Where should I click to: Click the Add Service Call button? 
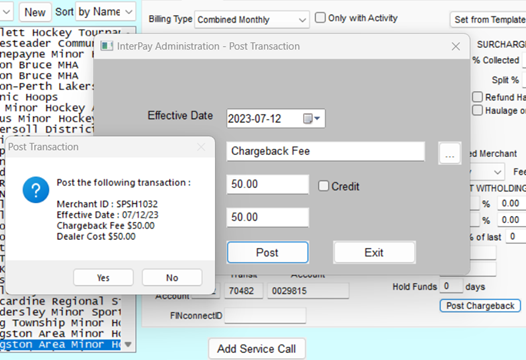tap(257, 349)
